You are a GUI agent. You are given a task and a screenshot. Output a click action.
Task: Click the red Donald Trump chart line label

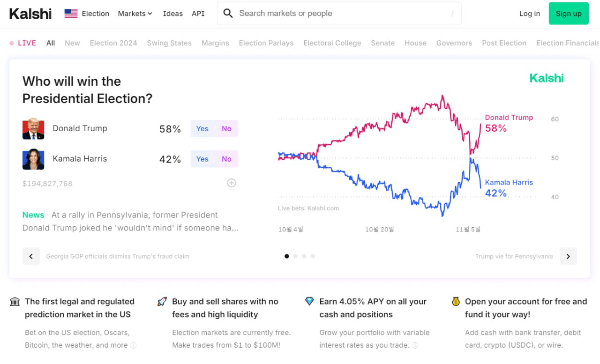(x=509, y=118)
